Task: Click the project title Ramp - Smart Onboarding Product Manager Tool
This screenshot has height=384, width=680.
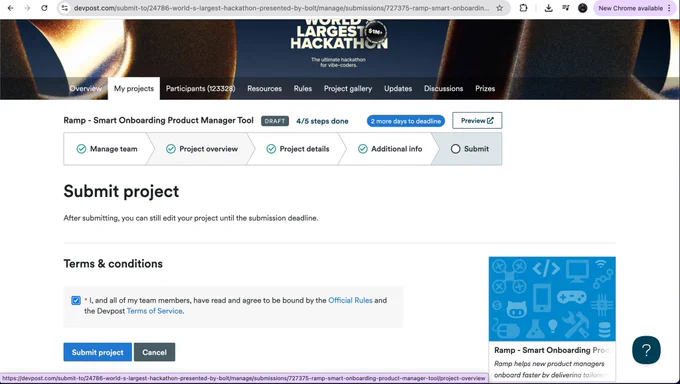Action: [158, 120]
